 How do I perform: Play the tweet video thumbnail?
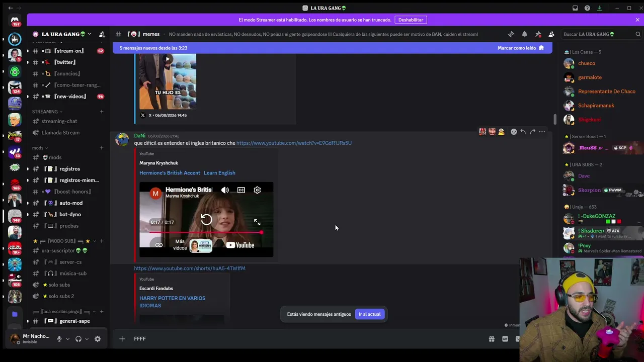tap(168, 59)
